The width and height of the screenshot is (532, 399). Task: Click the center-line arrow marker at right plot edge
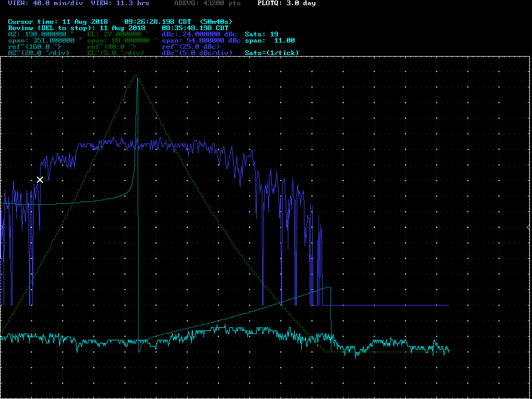pos(528,228)
